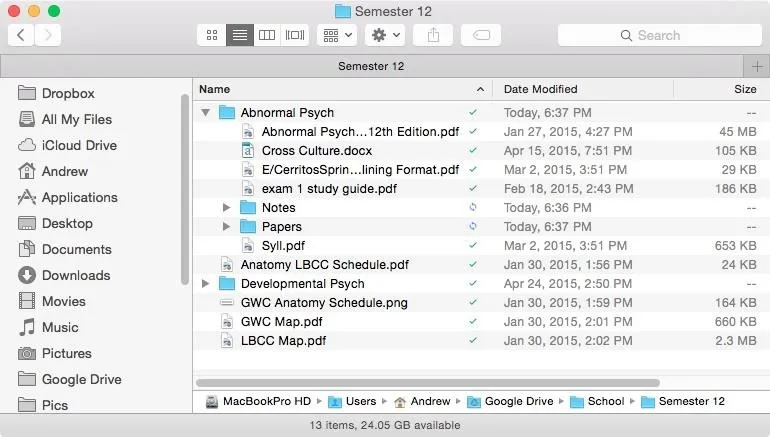Select the Papers folder row
The height and width of the screenshot is (437, 770).
click(x=481, y=227)
